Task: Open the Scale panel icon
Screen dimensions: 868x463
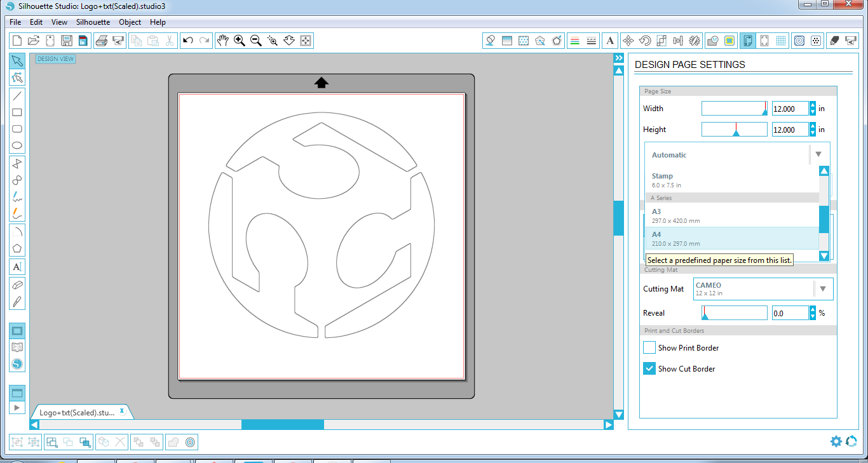Action: [661, 41]
